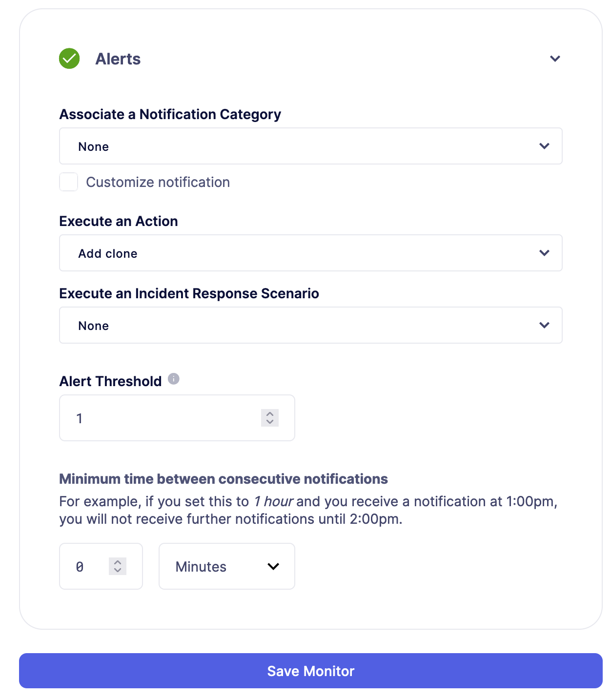Screen dimensions: 611x700
Task: Click the green Alerts checkmark icon
Action: tap(69, 58)
